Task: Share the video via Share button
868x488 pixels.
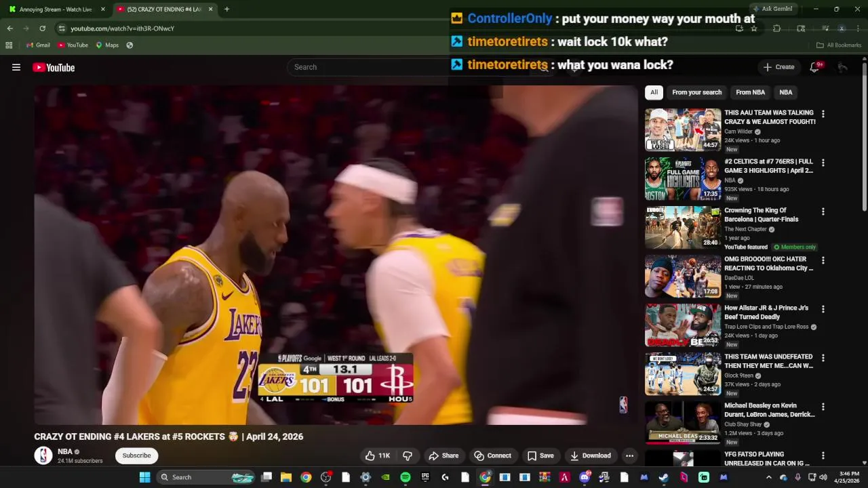Action: pyautogui.click(x=443, y=455)
